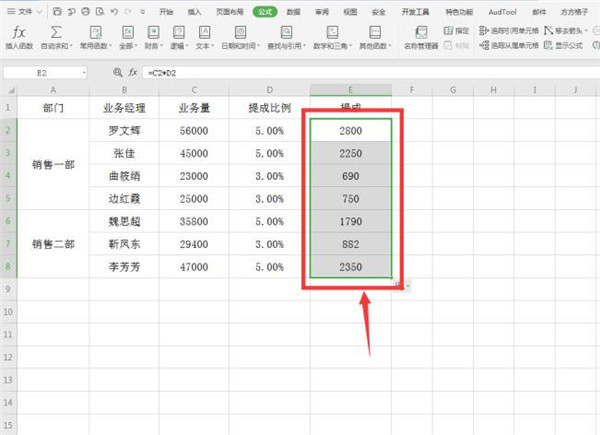Open the File (文件) menu
600x435 pixels.
25,11
